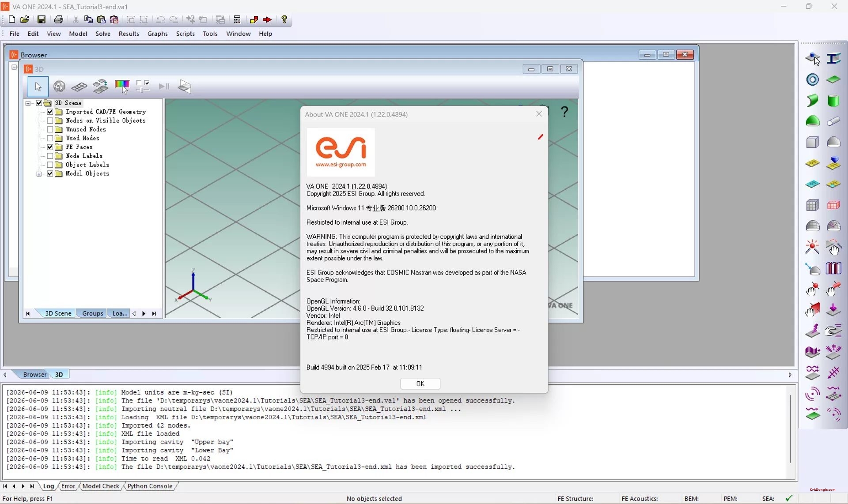Expand the Model Objects tree node
Image resolution: width=848 pixels, height=504 pixels.
click(x=39, y=174)
